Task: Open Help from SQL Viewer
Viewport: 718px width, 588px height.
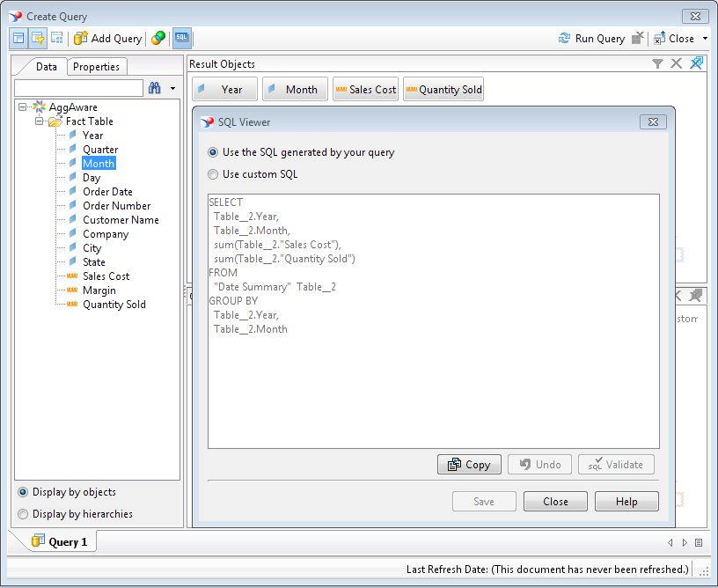Action: pyautogui.click(x=626, y=502)
